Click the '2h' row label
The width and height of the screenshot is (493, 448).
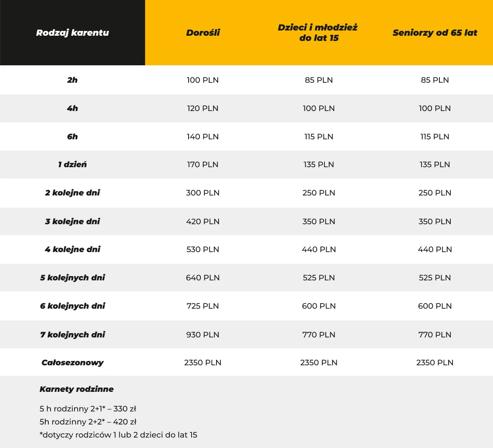tap(72, 80)
